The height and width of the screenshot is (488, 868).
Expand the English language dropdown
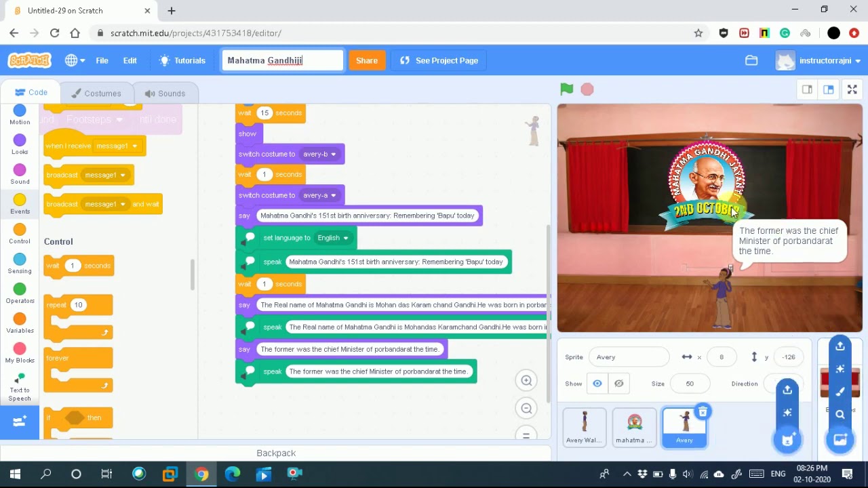click(x=333, y=238)
